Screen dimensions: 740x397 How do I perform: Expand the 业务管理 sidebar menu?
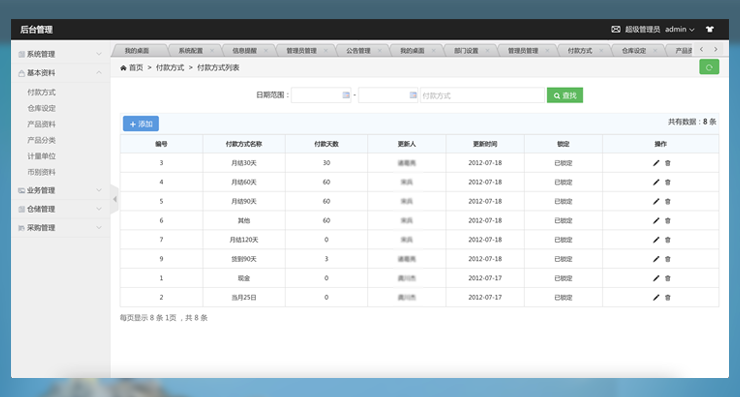[60, 190]
